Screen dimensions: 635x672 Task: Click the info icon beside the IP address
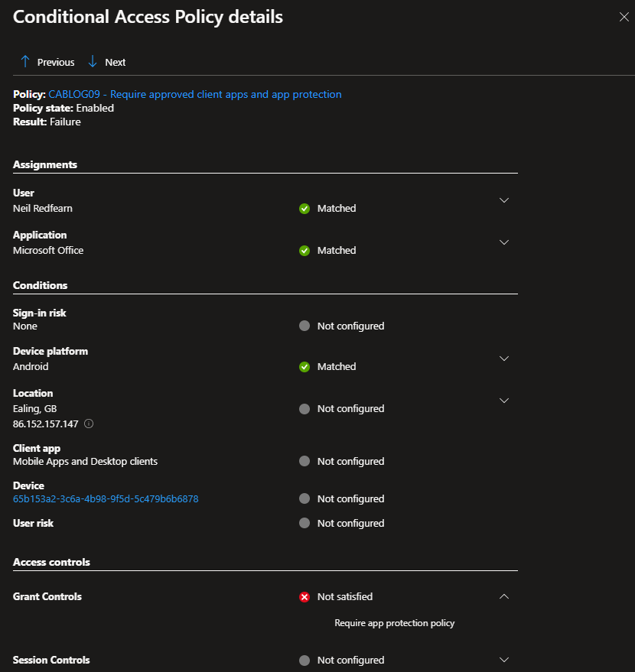tap(89, 424)
